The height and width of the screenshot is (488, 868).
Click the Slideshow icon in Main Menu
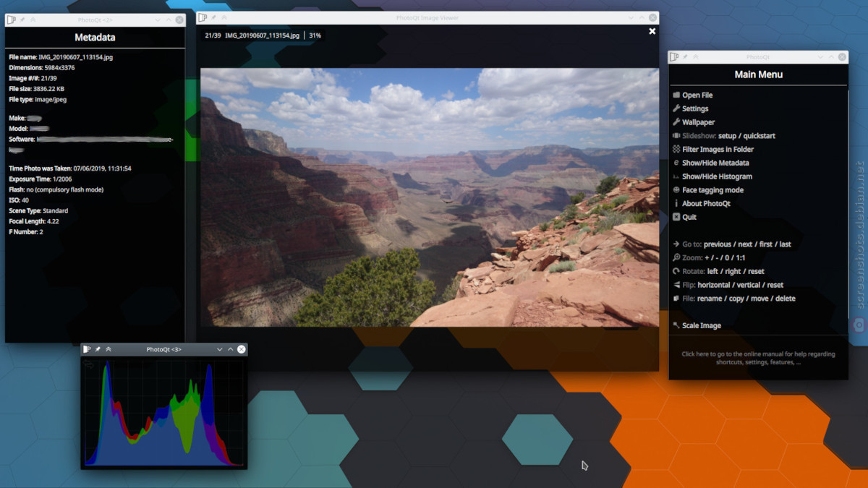(x=676, y=136)
